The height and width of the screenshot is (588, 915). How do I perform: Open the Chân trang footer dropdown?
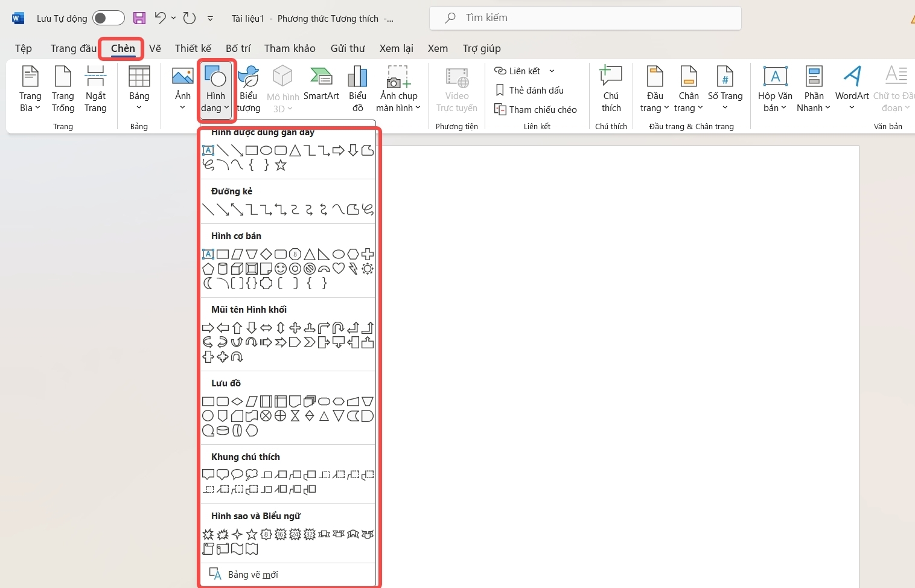(689, 91)
